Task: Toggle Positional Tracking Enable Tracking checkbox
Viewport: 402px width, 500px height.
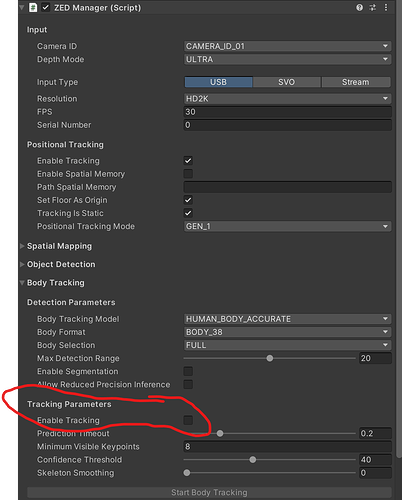Action: pos(188,161)
